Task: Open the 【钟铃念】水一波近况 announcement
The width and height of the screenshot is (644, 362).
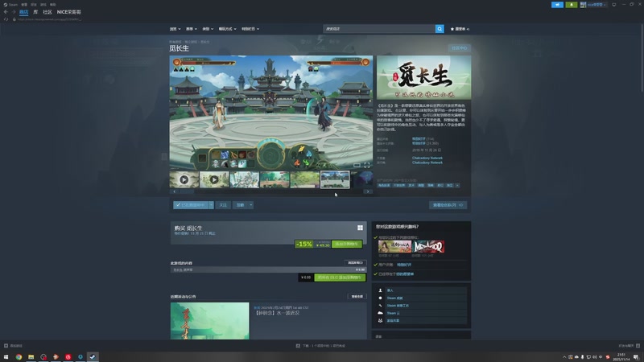Action: pos(278,313)
